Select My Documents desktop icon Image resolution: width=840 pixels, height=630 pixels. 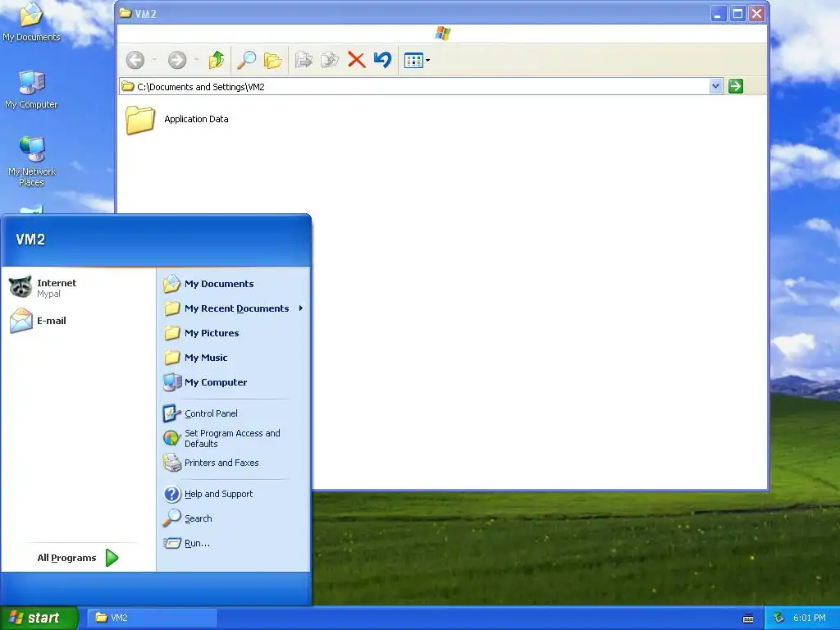(x=32, y=22)
